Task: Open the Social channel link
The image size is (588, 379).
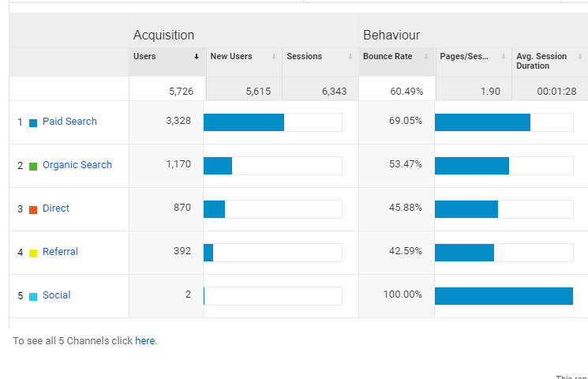Action: [57, 295]
